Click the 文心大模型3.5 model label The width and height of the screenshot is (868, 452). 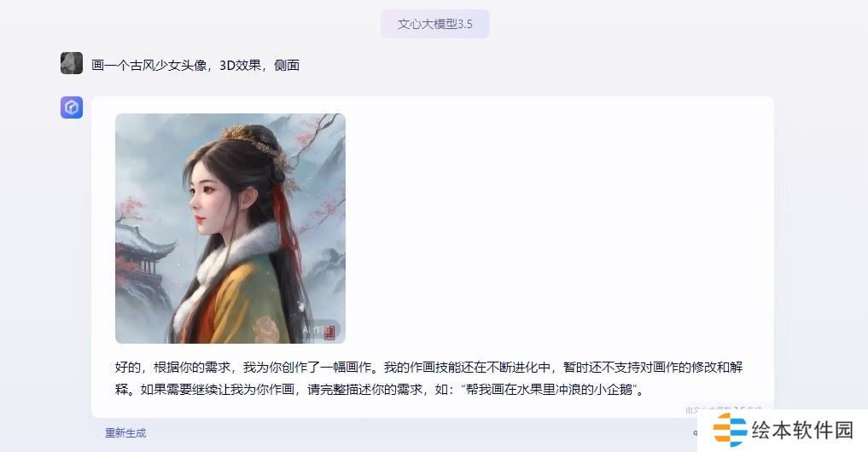click(x=435, y=24)
